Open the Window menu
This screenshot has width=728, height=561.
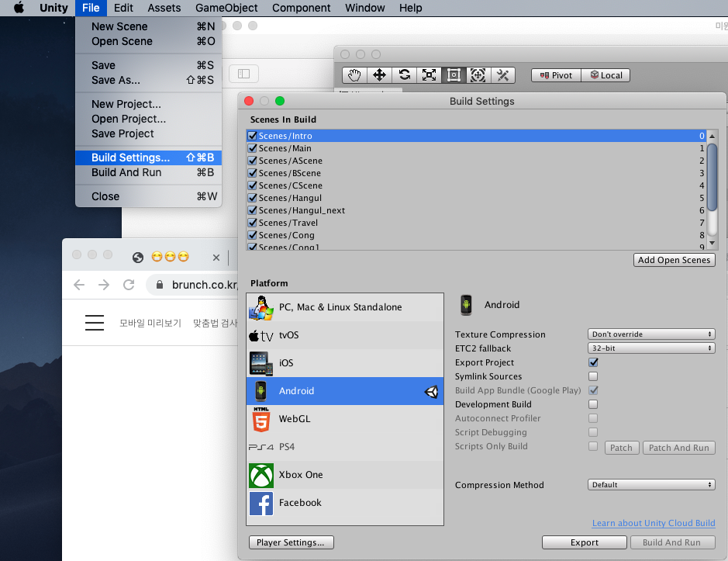(365, 8)
